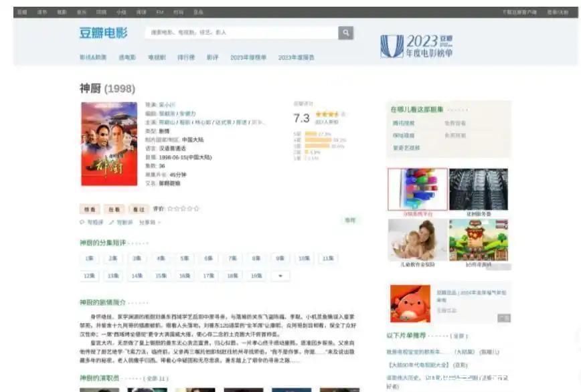Open the 2023年度榜单 nav item
This screenshot has width=581, height=392.
point(248,58)
